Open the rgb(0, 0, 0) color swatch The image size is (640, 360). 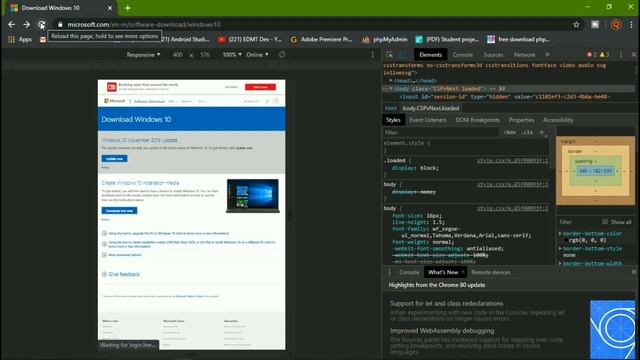(566, 240)
